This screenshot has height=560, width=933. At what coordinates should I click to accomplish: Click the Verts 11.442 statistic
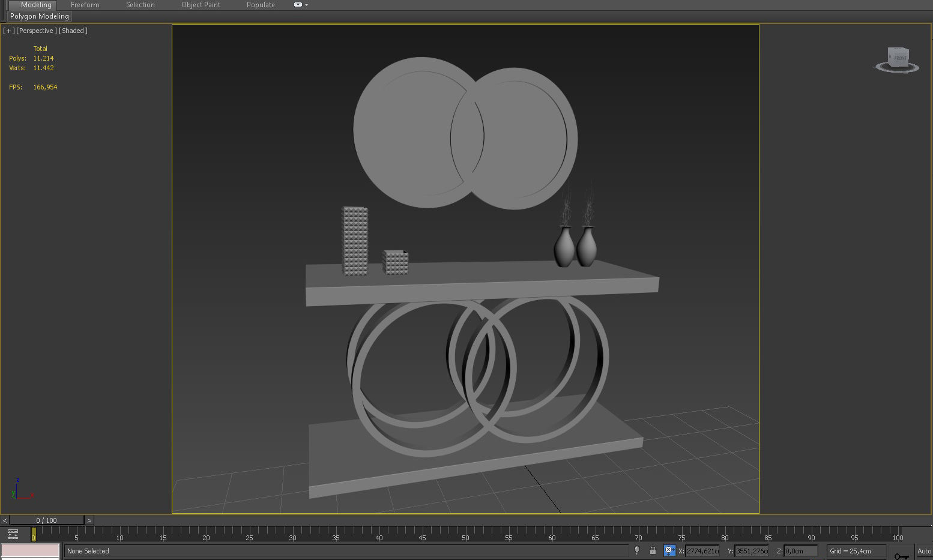[31, 68]
